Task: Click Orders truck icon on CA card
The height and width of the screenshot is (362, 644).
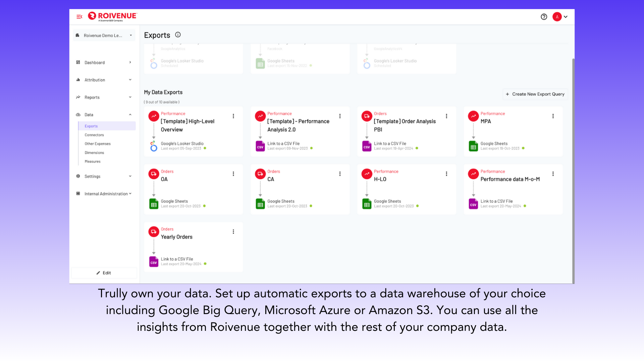Action: [260, 174]
